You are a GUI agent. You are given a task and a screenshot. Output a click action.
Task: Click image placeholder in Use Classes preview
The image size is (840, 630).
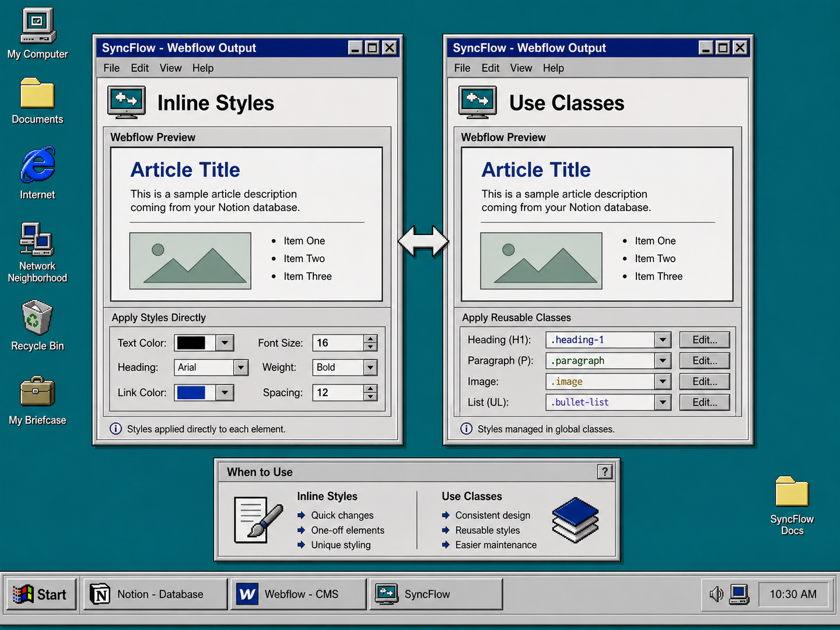(541, 260)
